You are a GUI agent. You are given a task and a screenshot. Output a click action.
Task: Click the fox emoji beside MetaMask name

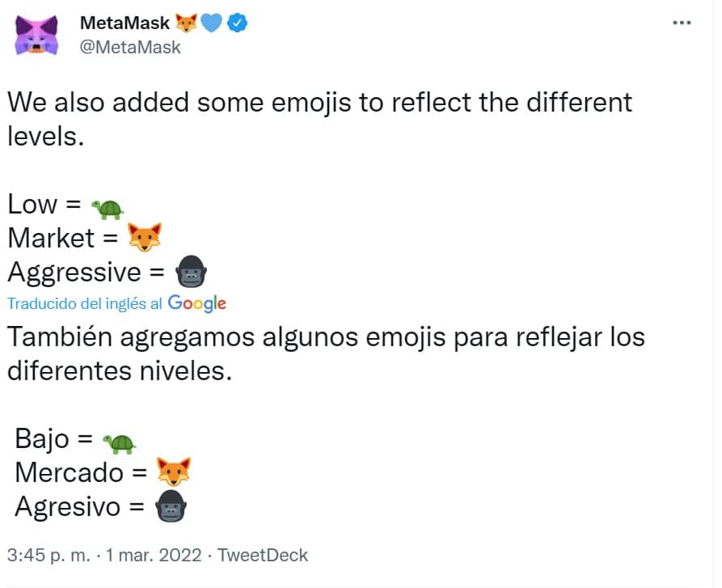pos(186,23)
